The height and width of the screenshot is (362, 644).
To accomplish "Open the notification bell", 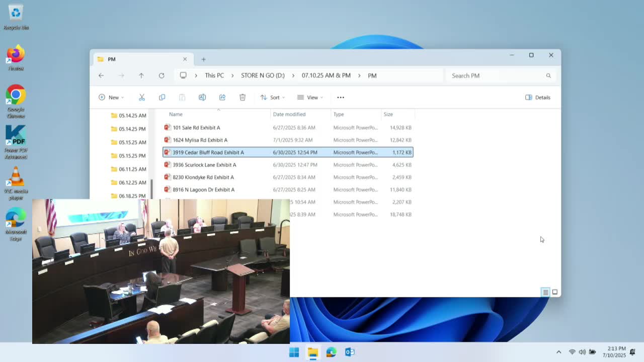I will tap(632, 352).
